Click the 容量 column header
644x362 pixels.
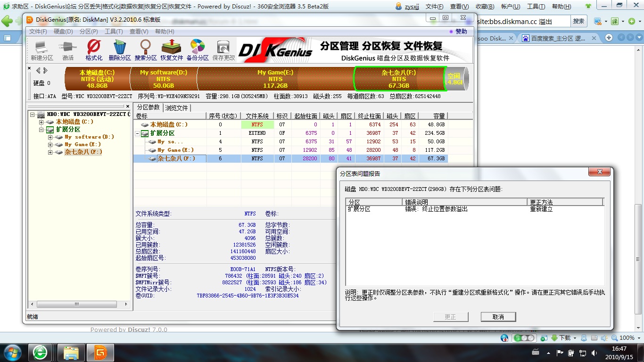tap(433, 116)
